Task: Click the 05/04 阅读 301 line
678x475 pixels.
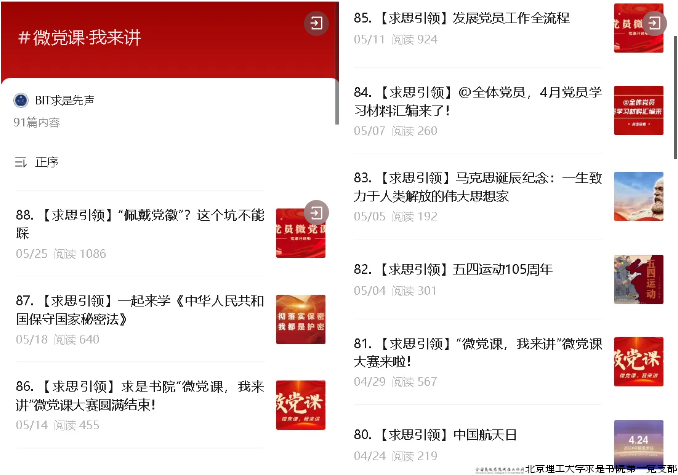Action: tap(395, 291)
